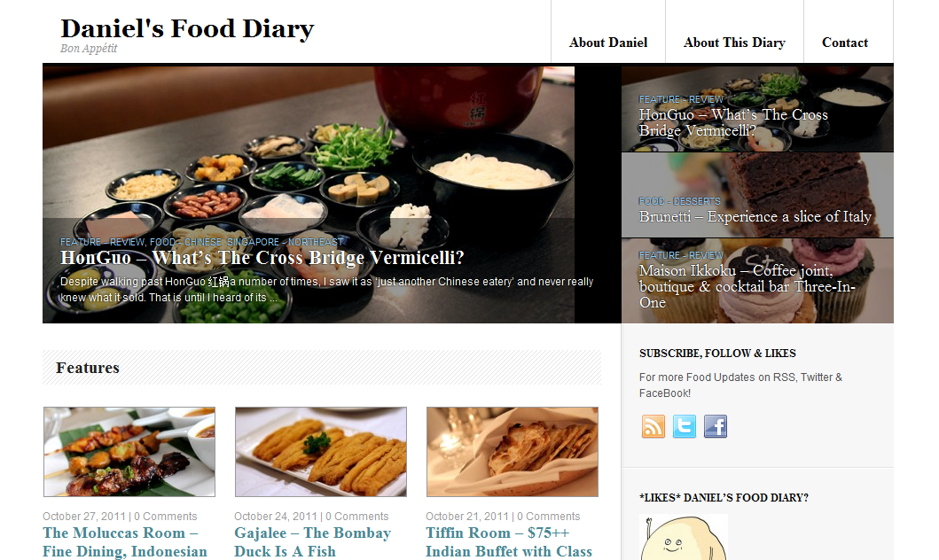Select the Maison Ikkoku sidebar slide
The height and width of the screenshot is (560, 939).
757,281
